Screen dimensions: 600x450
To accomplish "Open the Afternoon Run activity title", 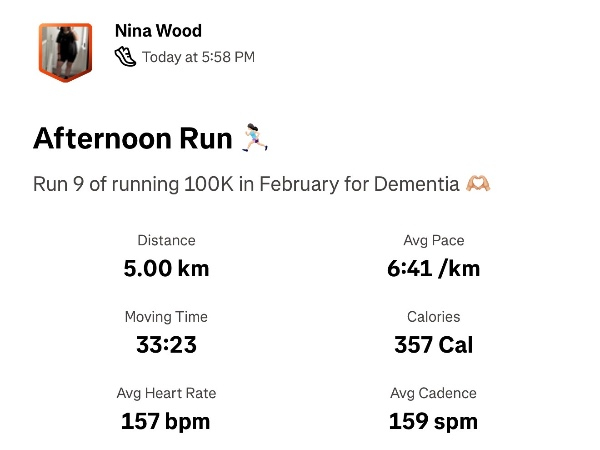I will tap(133, 138).
